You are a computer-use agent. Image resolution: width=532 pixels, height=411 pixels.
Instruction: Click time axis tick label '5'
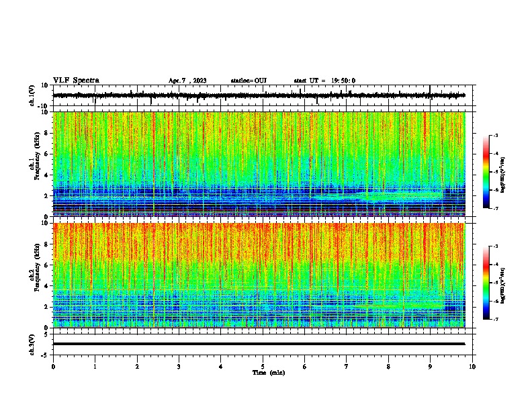point(263,367)
